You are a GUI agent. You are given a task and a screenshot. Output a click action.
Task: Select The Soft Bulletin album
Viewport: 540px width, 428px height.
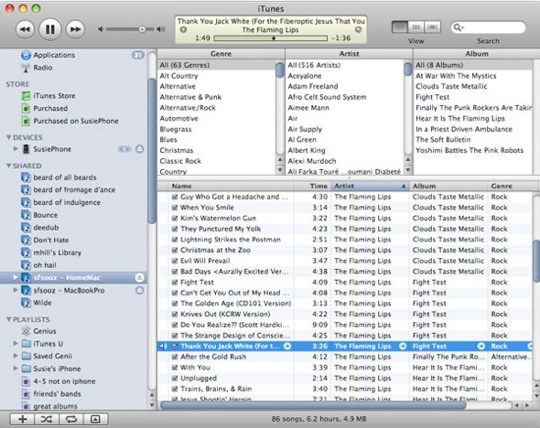click(443, 140)
